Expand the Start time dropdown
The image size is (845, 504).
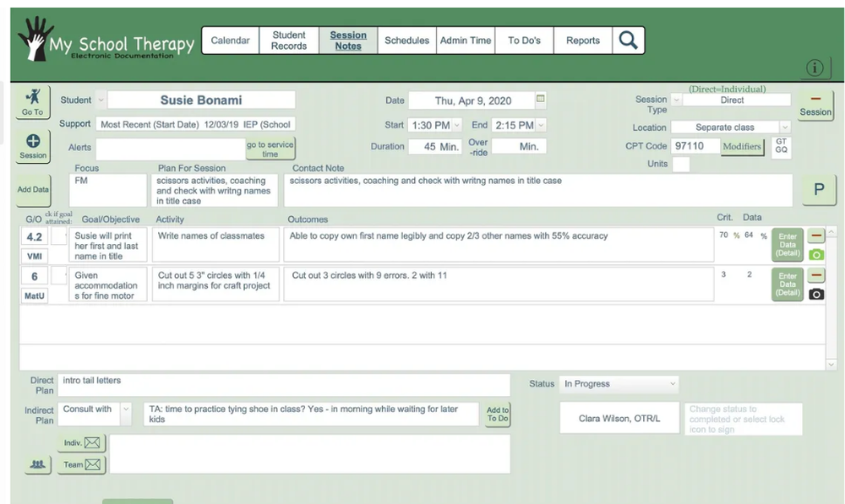coord(456,125)
